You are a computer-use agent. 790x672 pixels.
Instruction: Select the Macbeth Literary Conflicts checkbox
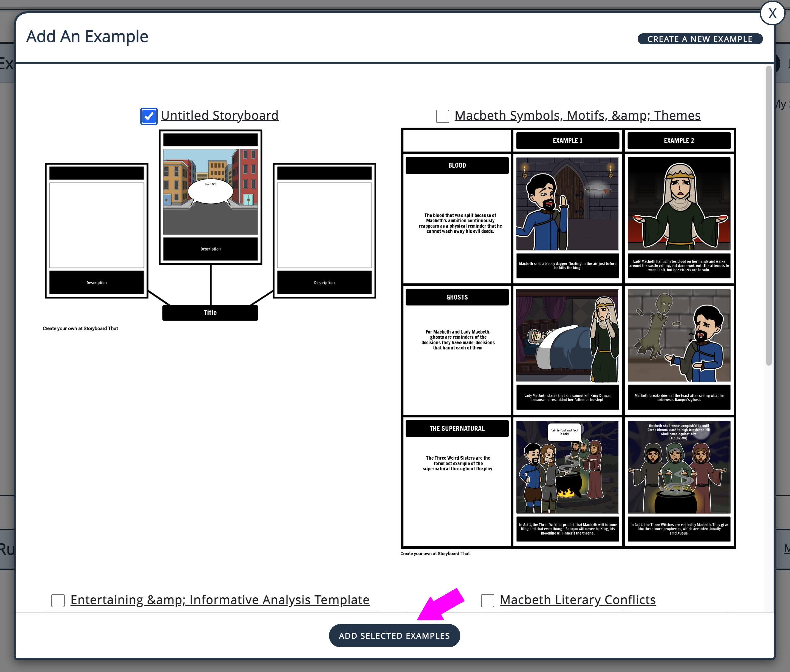[x=487, y=600]
